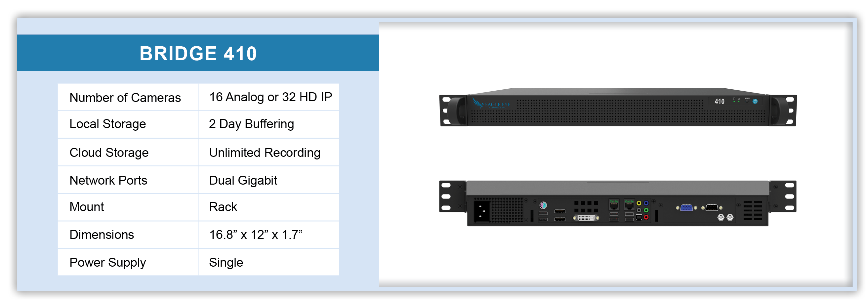The image size is (868, 307).
Task: Click the front view image of the device
Action: click(618, 107)
